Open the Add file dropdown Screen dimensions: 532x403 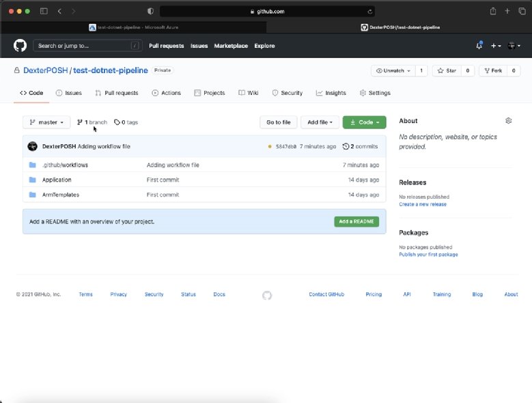[320, 122]
